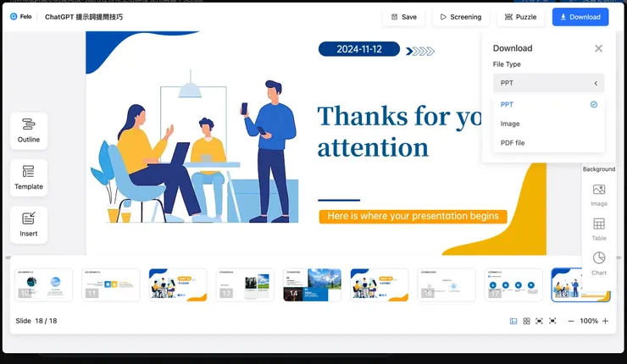Click the Slide 18 / 18 counter

(x=36, y=321)
